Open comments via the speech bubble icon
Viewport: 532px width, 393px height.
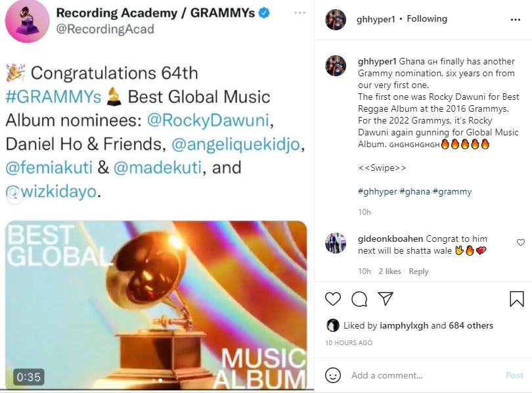click(x=359, y=299)
